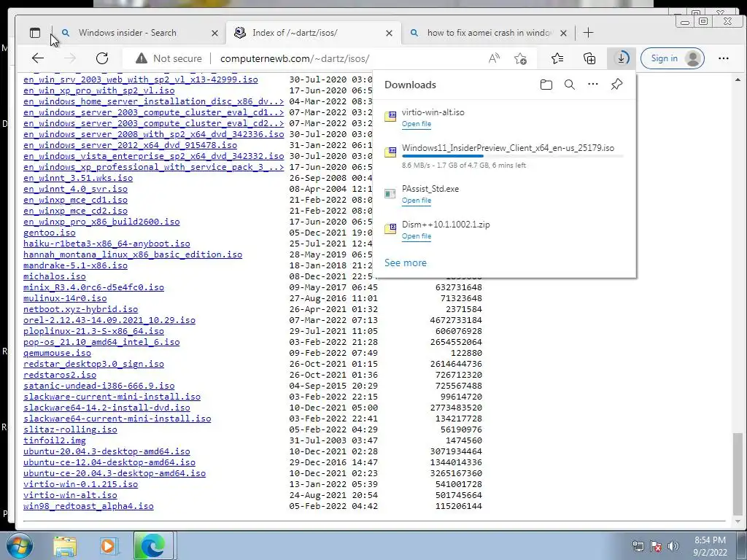747x560 pixels.
Task: Open file link under Dism++10.1.1002.1.zip
Action: click(x=416, y=236)
